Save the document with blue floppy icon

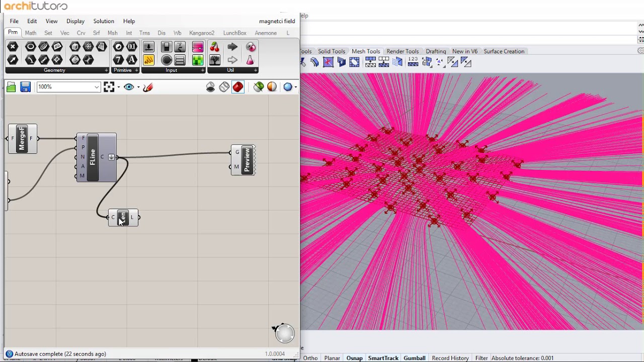[25, 87]
